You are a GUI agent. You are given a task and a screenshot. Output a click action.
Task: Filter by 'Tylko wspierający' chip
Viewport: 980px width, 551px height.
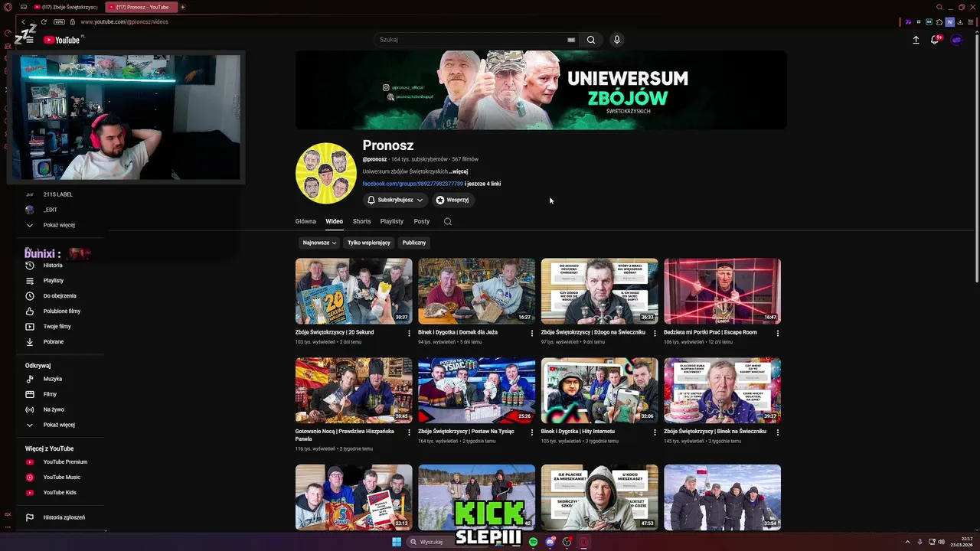369,243
